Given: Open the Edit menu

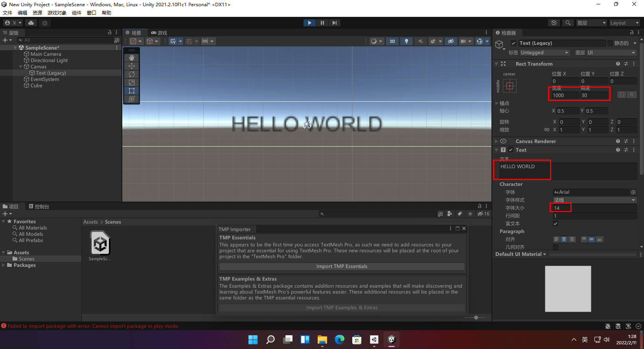Looking at the screenshot, I should 22,13.
